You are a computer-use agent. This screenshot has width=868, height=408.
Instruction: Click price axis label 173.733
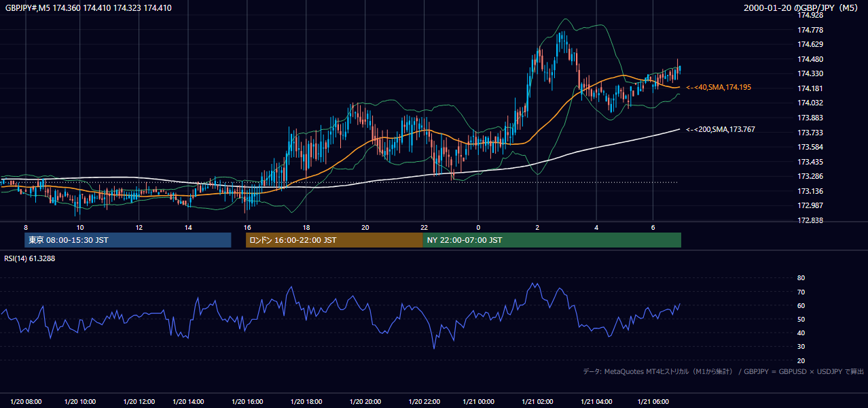pyautogui.click(x=810, y=133)
